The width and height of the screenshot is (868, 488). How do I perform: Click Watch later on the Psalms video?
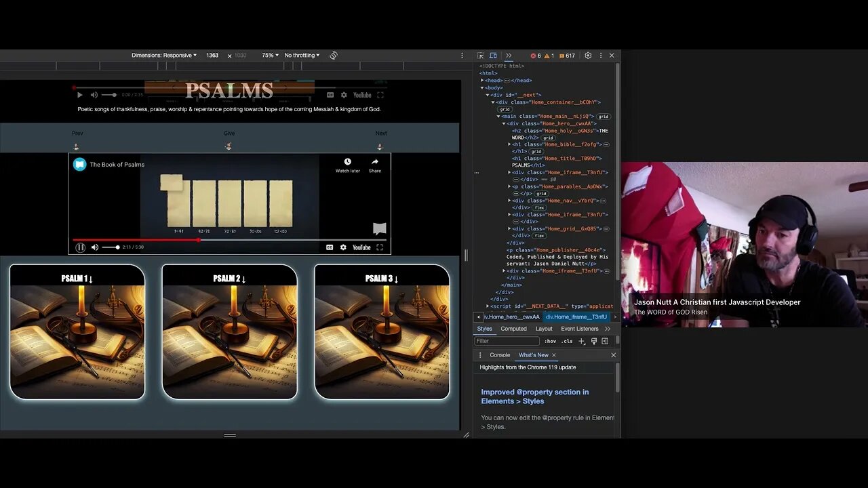[x=347, y=165]
